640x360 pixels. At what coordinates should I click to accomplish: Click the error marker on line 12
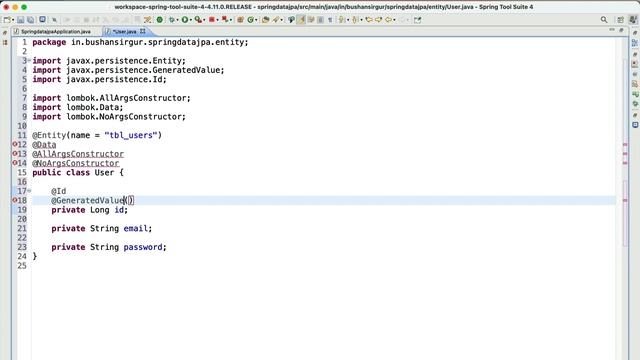[x=15, y=144]
